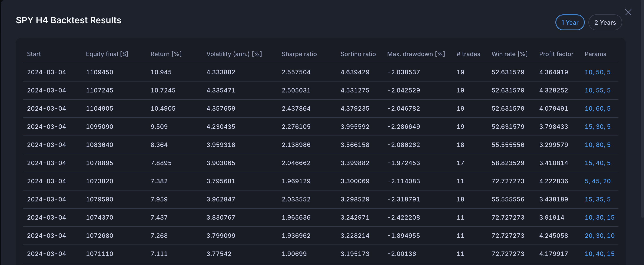Select volatility value 4.357659

click(221, 109)
